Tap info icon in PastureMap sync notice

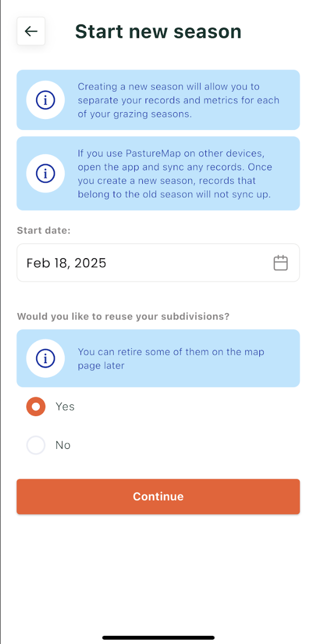coord(45,174)
